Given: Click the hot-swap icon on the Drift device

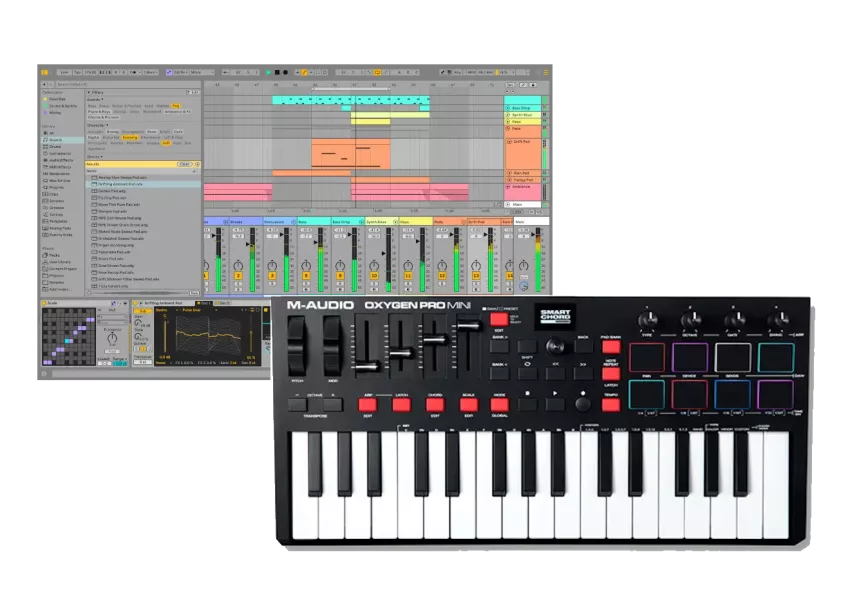Looking at the screenshot, I should click(x=141, y=300).
